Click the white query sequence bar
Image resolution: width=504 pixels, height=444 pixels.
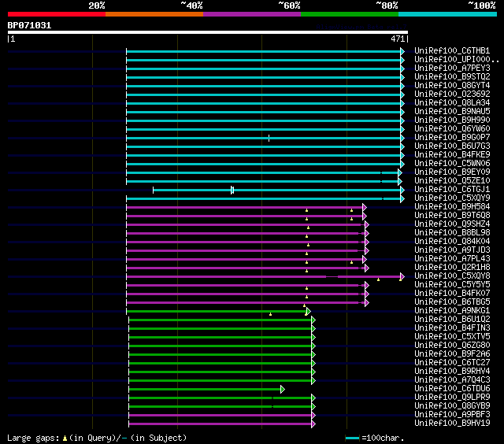208,32
